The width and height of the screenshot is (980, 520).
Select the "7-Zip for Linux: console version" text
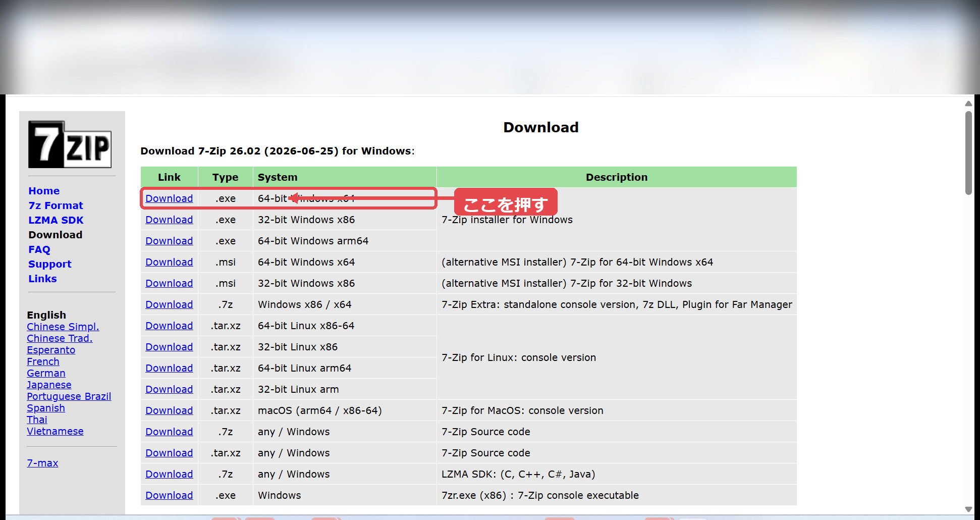[519, 357]
